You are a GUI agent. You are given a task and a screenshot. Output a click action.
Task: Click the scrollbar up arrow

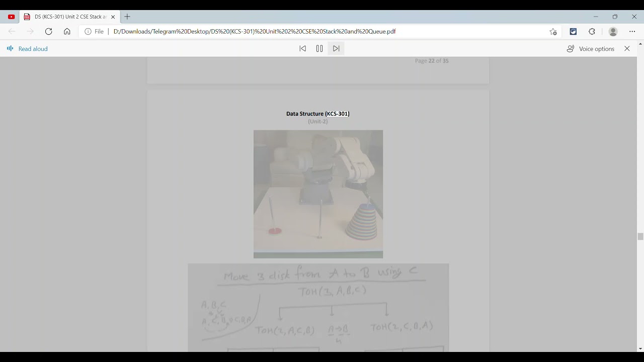[640, 44]
